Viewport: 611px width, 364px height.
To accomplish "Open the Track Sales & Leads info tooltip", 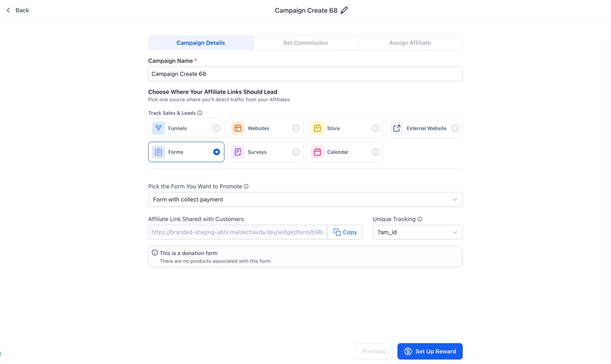I will click(x=200, y=113).
